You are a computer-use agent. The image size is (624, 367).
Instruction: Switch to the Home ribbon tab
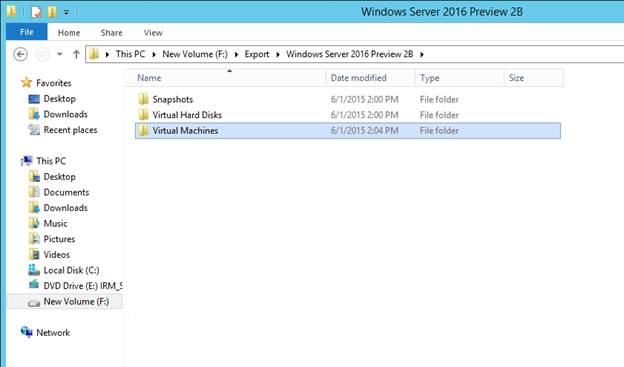(x=69, y=33)
